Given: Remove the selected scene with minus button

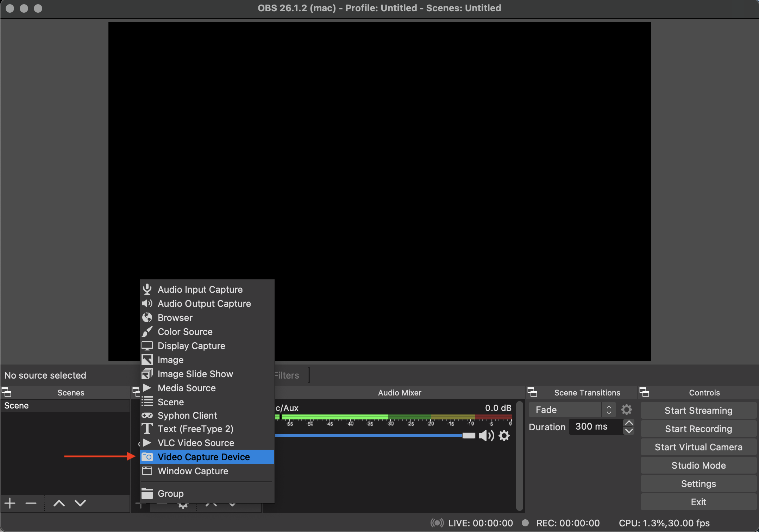Looking at the screenshot, I should (31, 503).
